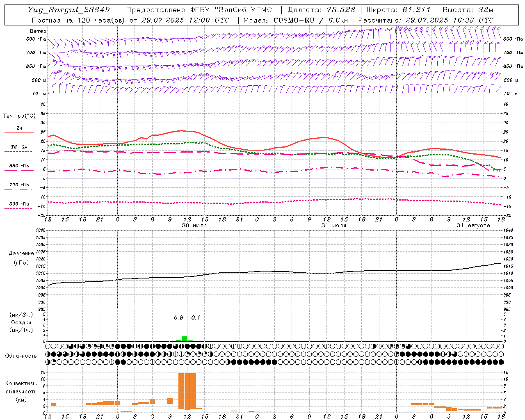The width and height of the screenshot is (525, 420).
Task: Click the (мм/1ч.) precipitation unit label
Action: point(21,330)
